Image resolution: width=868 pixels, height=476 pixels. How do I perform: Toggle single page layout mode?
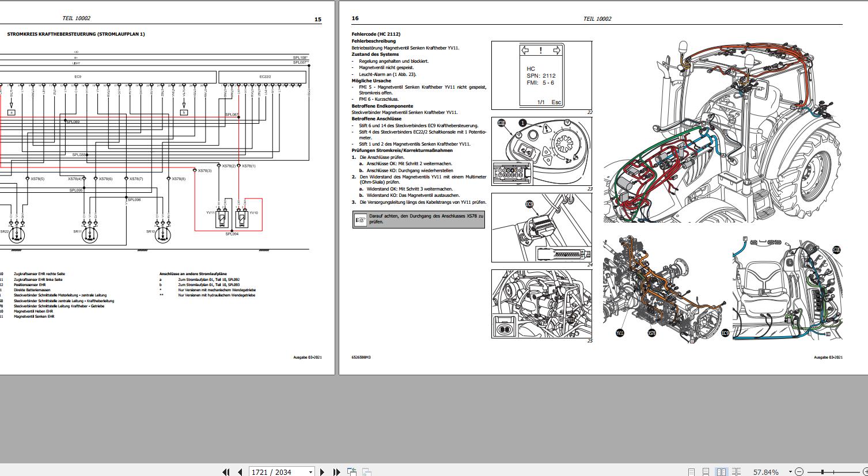[691, 472]
